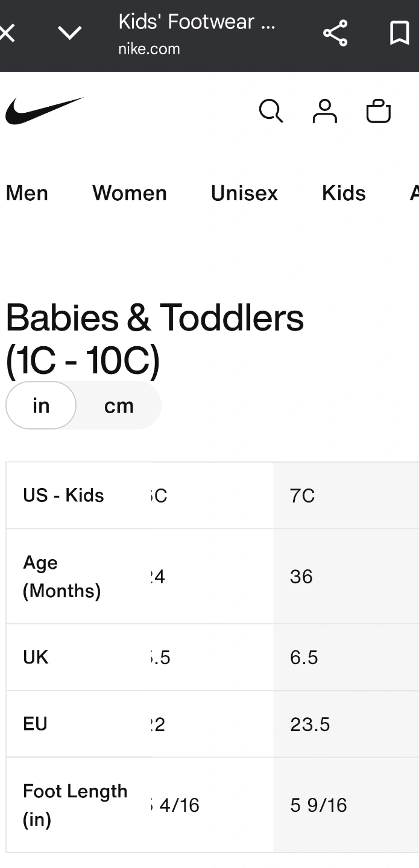The width and height of the screenshot is (419, 868).
Task: Open search with magnifying glass icon
Action: coord(271,112)
